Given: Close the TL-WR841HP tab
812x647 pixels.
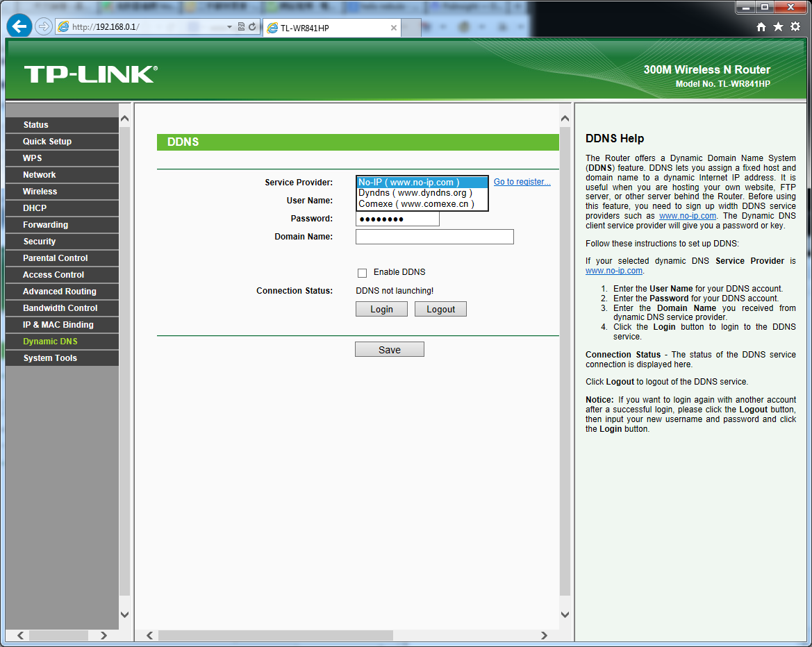Looking at the screenshot, I should click(394, 28).
